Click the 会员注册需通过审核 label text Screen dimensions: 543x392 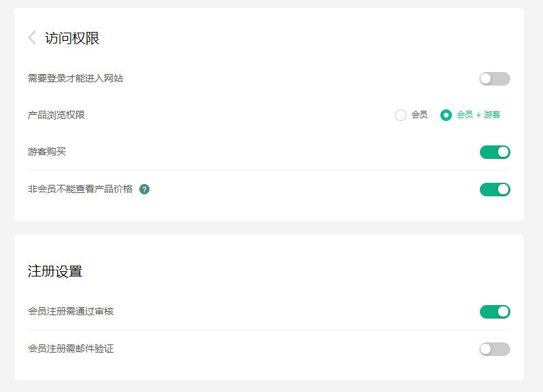point(71,312)
